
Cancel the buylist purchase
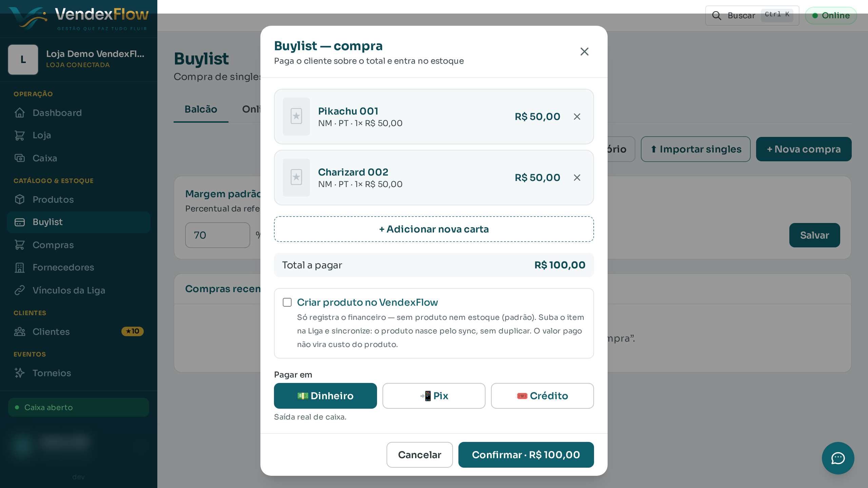[419, 455]
